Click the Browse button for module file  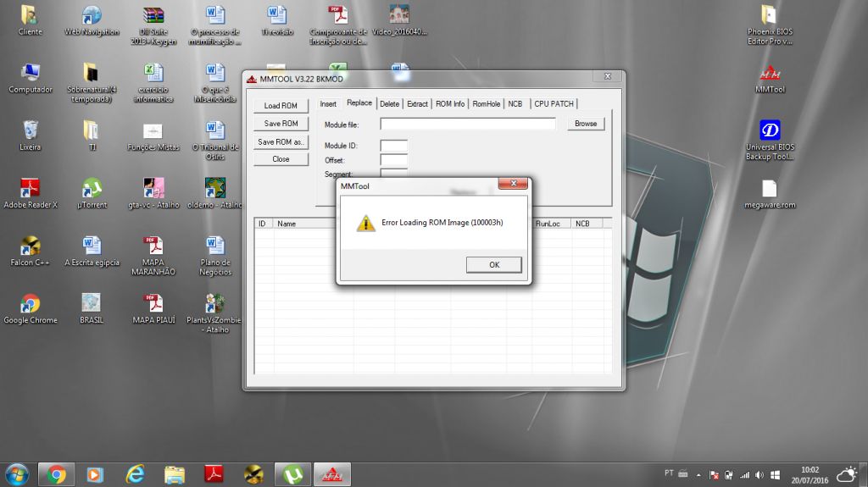click(x=586, y=124)
